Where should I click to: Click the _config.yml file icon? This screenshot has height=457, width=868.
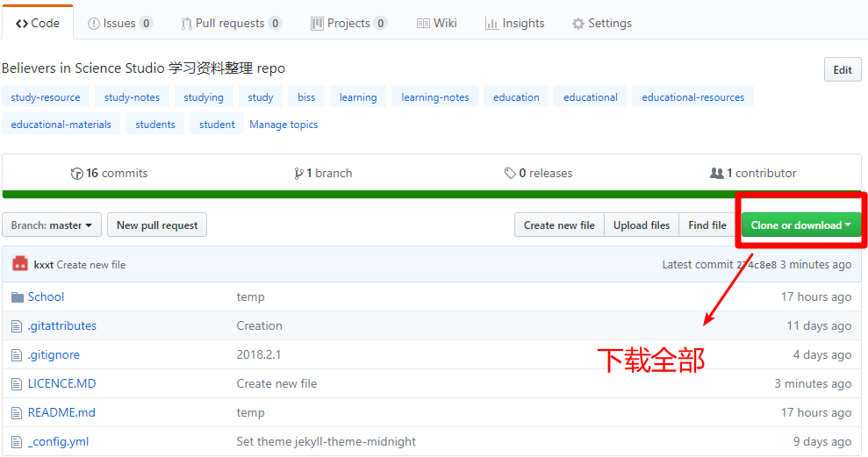[x=18, y=442]
